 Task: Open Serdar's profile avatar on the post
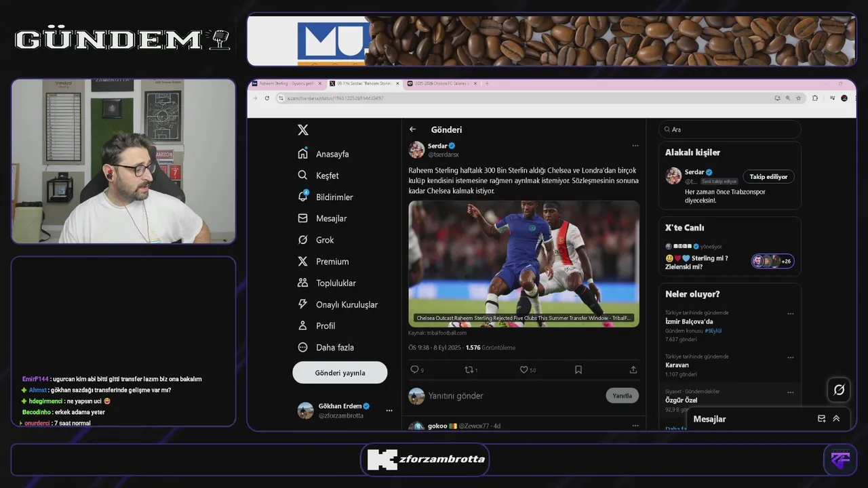click(416, 150)
